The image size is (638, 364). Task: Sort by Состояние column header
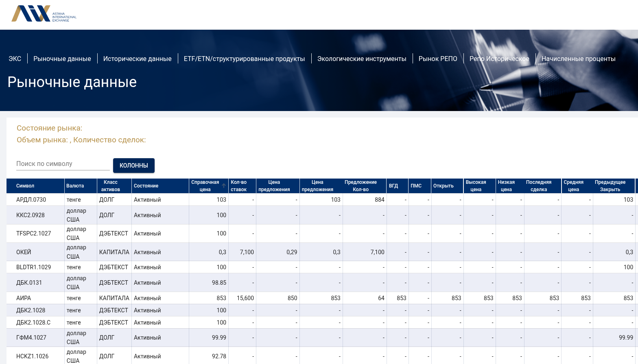coord(146,186)
